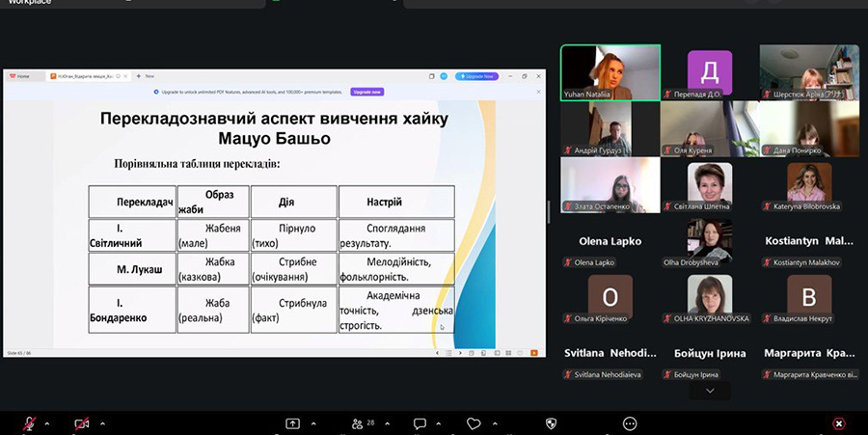Open the Host tools shield icon
Viewport: 868px width, 435px height.
click(551, 424)
